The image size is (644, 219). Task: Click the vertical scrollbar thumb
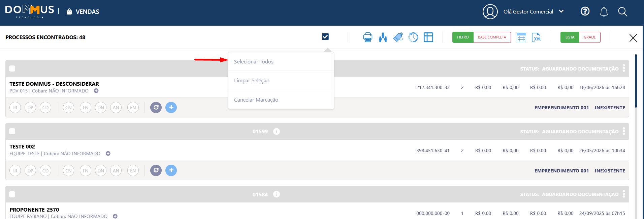636,81
